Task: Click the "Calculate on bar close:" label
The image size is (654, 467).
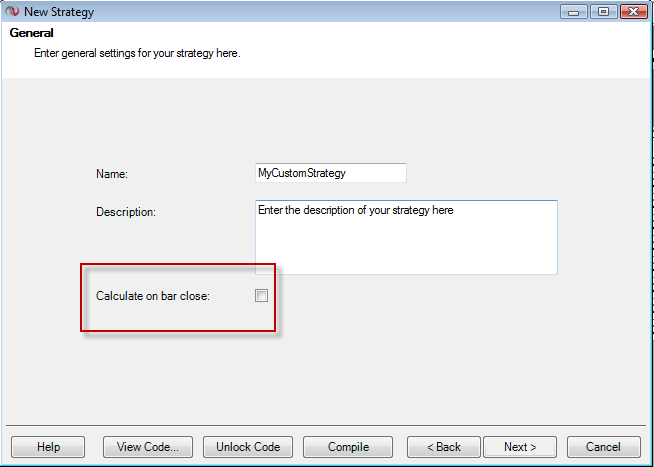Action: [153, 296]
